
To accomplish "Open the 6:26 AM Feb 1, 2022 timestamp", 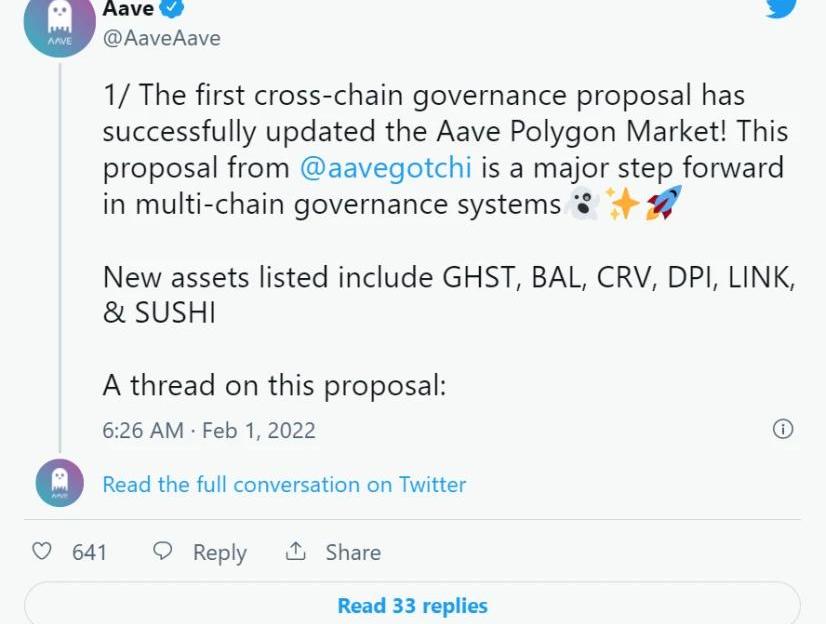I will (x=209, y=431).
